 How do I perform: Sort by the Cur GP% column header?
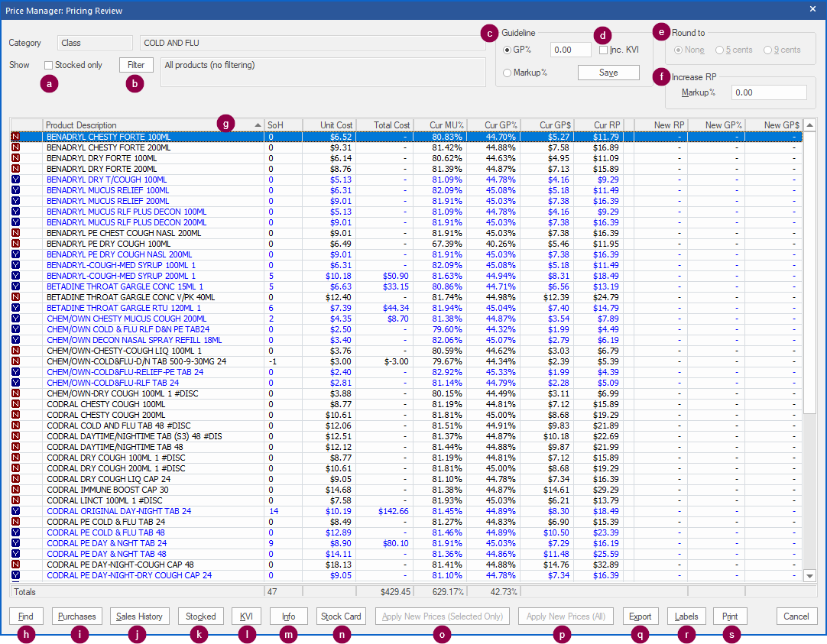pyautogui.click(x=494, y=125)
